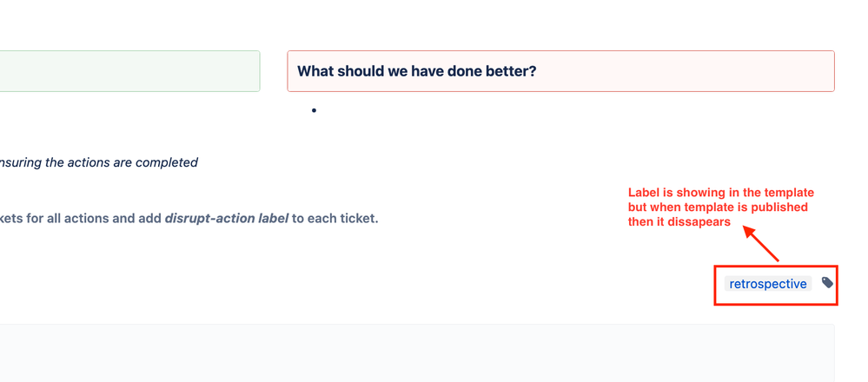Image resolution: width=868 pixels, height=382 pixels.
Task: Click the 'What should we have done better?' heading
Action: 417,71
